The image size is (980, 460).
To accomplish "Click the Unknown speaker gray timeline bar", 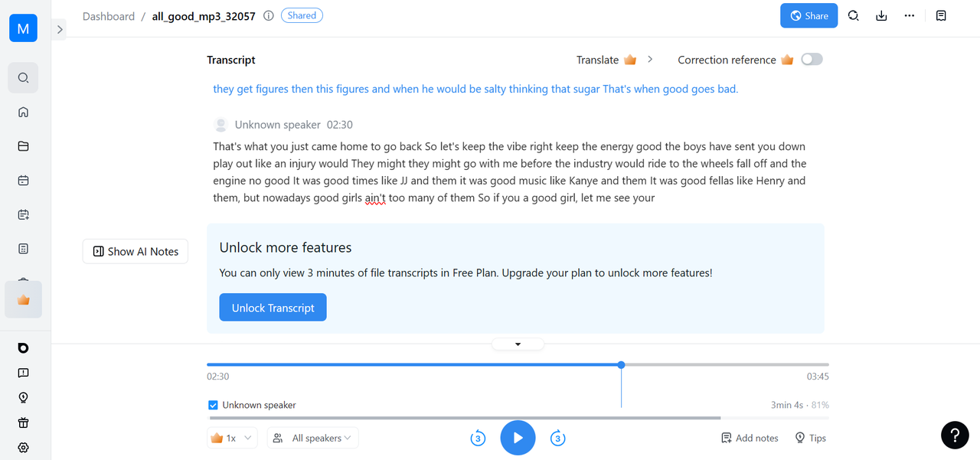I will click(465, 418).
